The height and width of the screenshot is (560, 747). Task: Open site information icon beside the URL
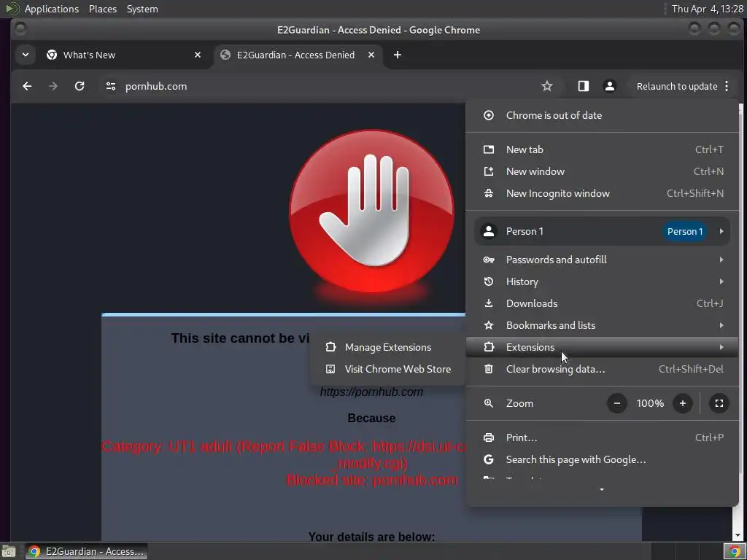point(111,86)
